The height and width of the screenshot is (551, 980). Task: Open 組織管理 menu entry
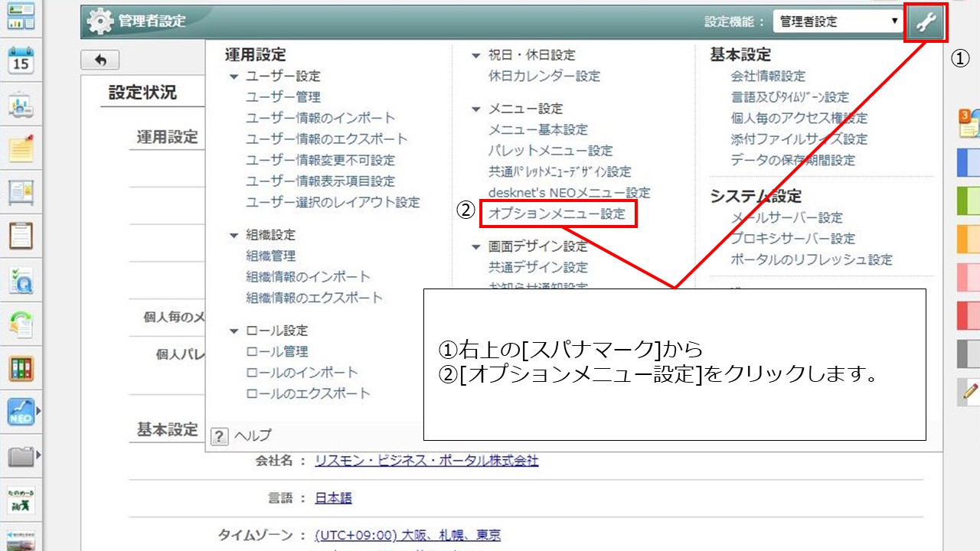(x=271, y=256)
